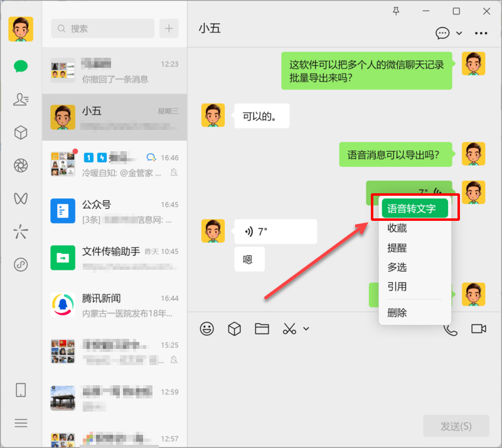Open the three-dot chat info menu

[x=481, y=33]
